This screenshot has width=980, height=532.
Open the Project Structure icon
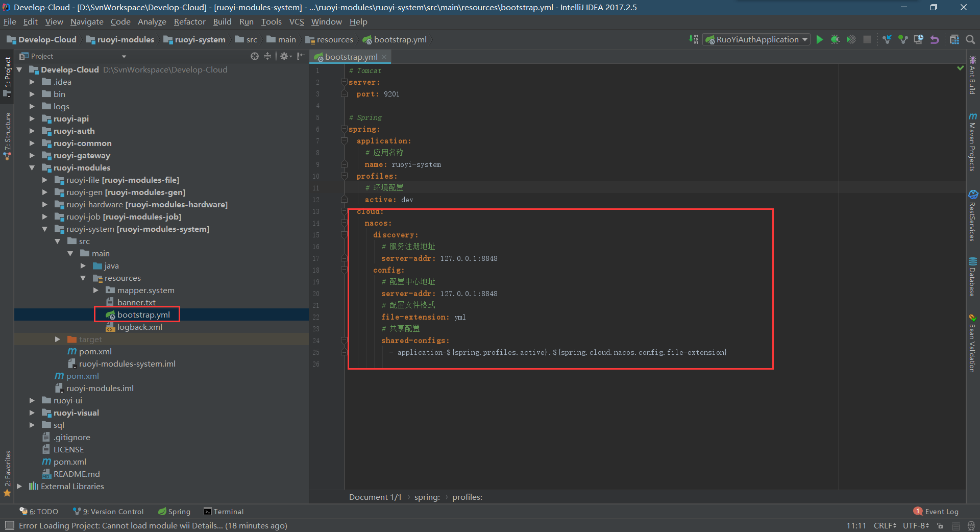tap(954, 39)
